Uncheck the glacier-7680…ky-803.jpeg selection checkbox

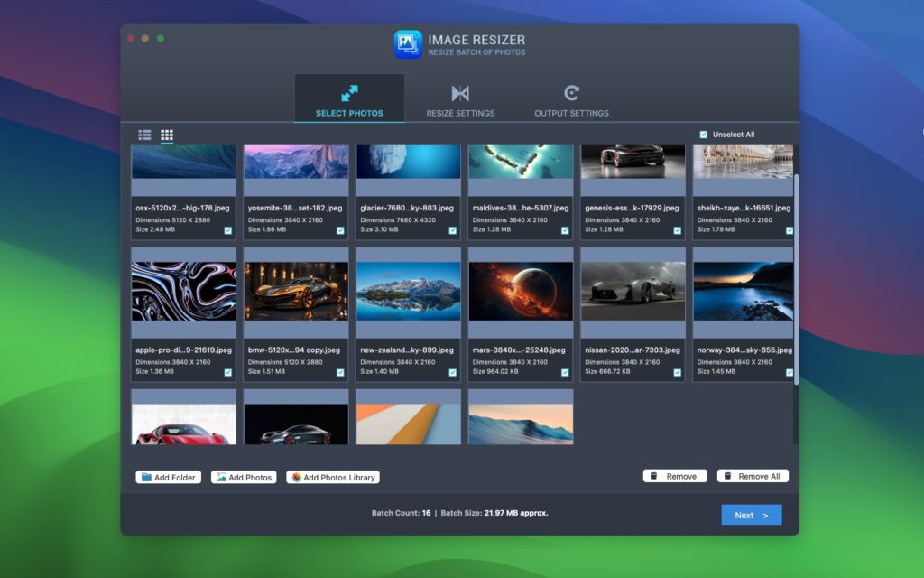click(x=451, y=231)
